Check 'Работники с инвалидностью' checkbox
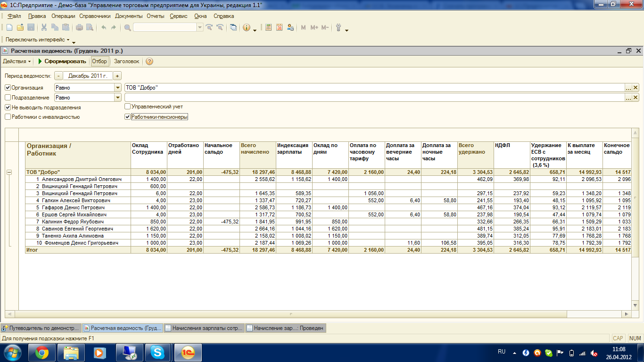This screenshot has height=362, width=644. 8,116
